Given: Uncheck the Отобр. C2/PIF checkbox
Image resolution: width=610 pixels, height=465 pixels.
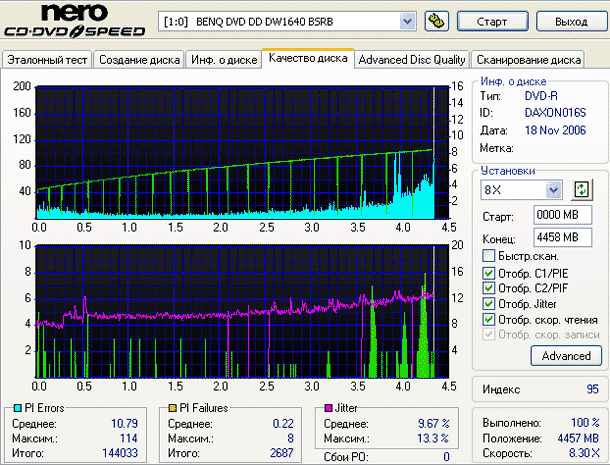Looking at the screenshot, I should [488, 288].
